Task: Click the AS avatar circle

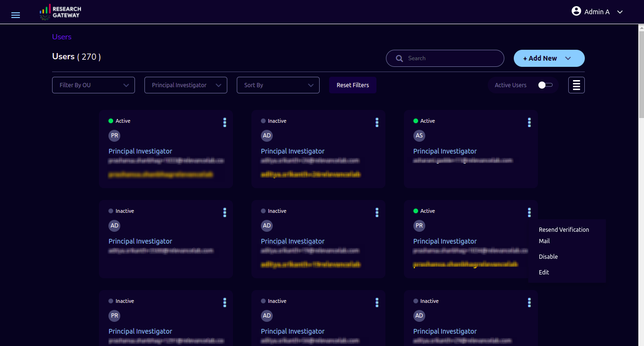Action: (419, 136)
